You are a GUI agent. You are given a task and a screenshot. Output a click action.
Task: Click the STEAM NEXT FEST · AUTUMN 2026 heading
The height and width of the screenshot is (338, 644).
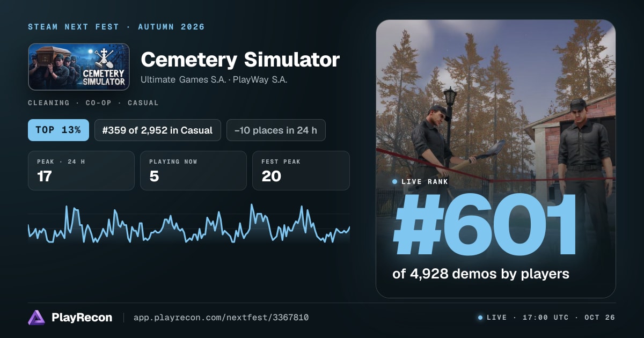[x=116, y=27]
